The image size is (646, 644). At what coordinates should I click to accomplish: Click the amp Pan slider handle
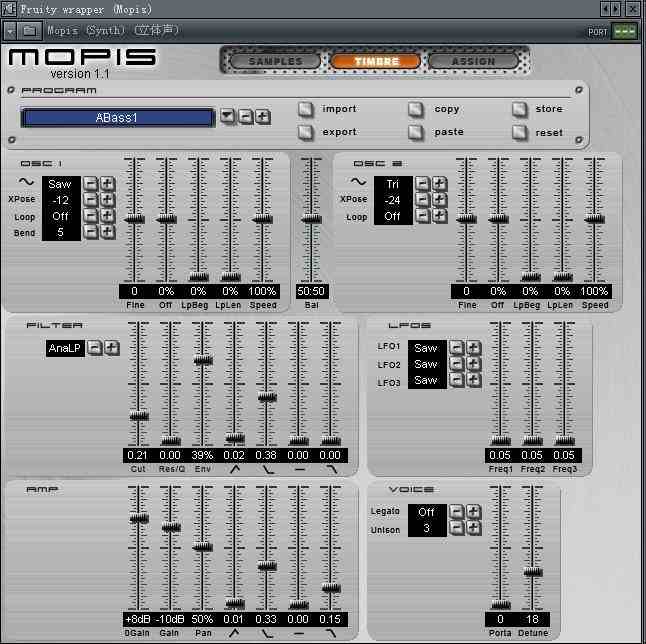[203, 547]
